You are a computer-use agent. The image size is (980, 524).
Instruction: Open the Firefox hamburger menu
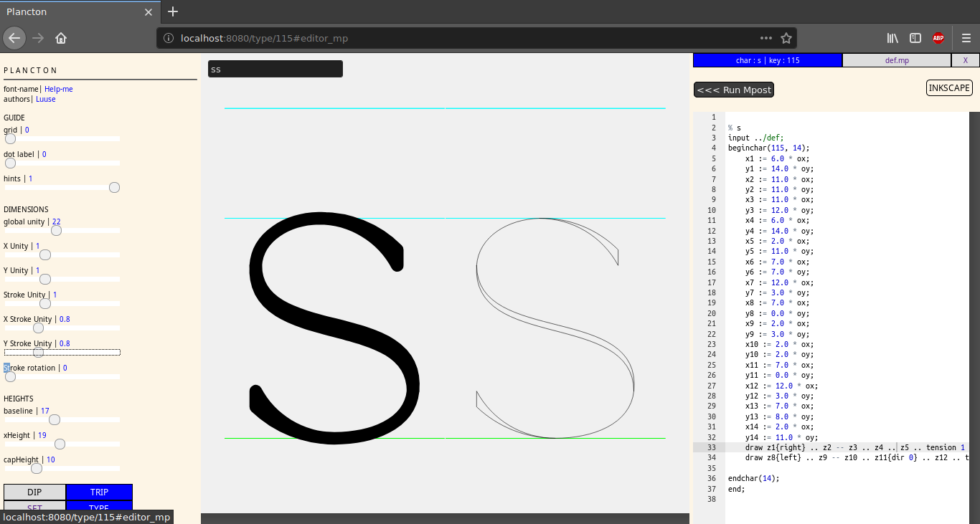[966, 38]
